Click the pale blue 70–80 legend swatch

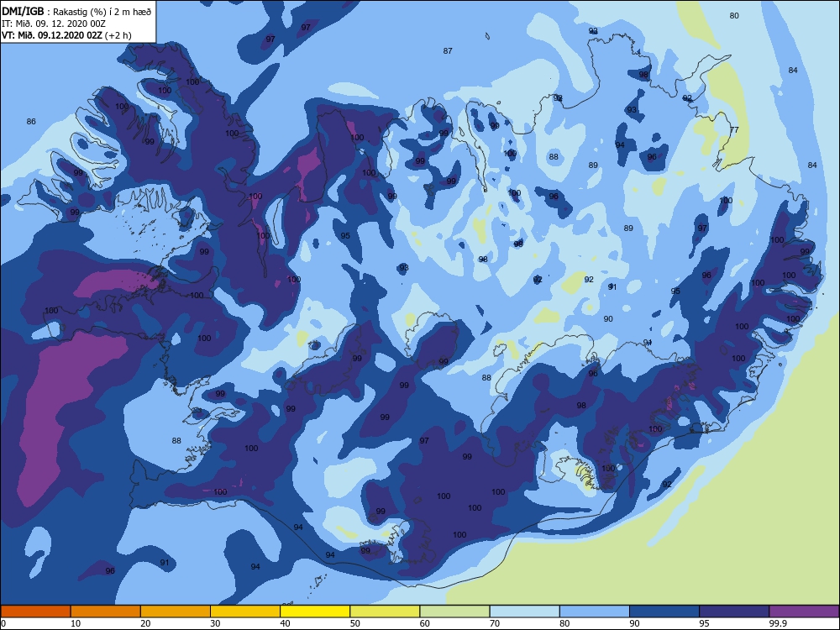tap(524, 612)
